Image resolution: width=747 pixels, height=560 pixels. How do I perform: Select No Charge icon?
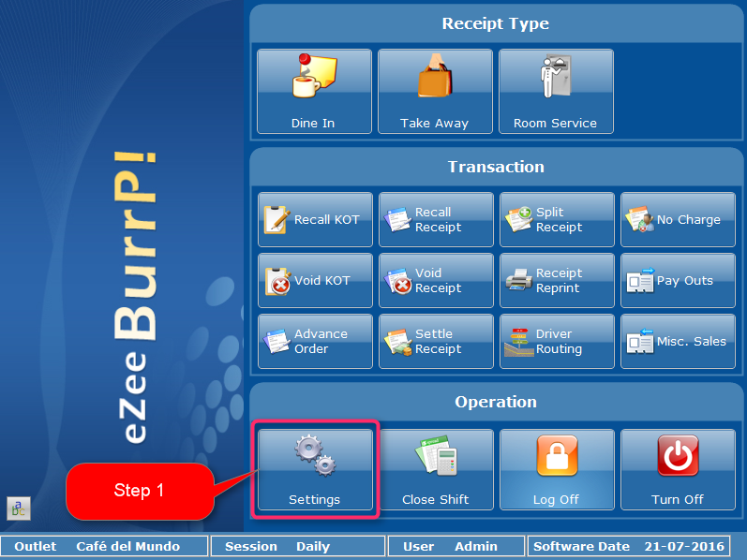coord(640,219)
